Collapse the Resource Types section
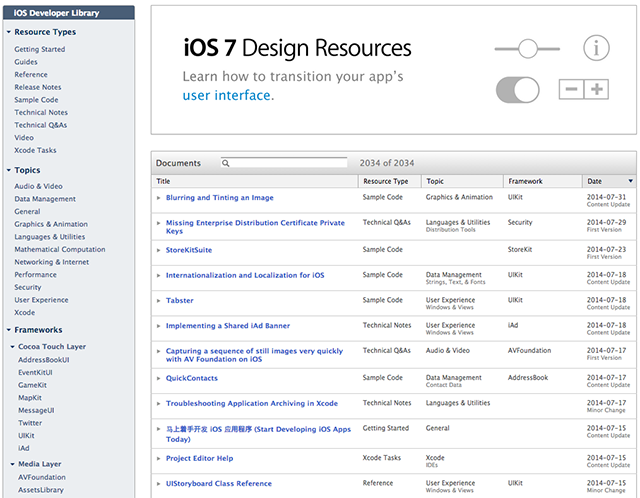 (9, 32)
